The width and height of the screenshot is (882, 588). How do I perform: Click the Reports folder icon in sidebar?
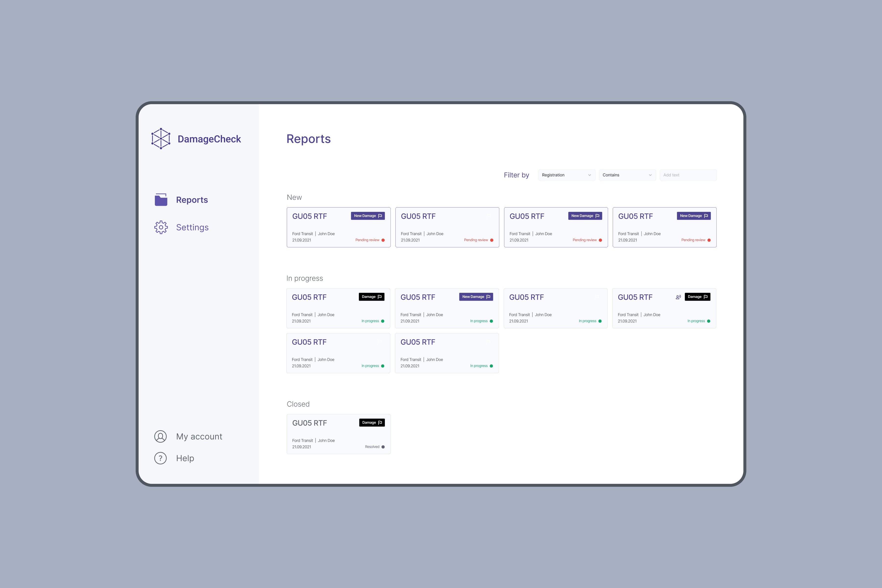tap(161, 199)
